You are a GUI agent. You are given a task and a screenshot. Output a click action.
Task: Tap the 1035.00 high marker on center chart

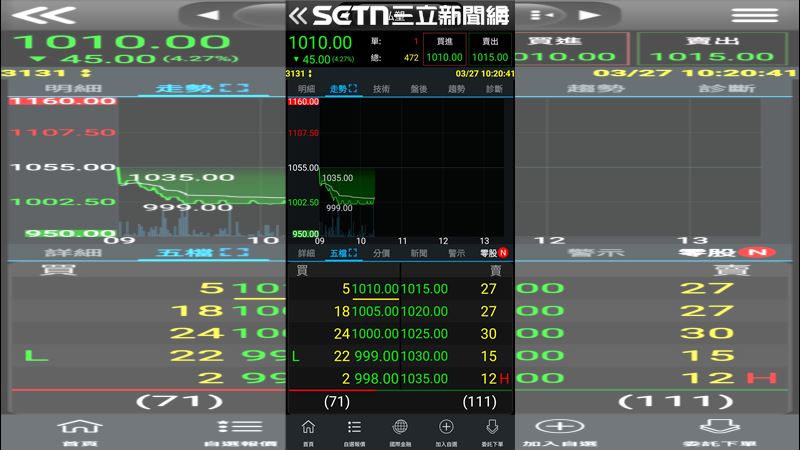click(x=338, y=178)
